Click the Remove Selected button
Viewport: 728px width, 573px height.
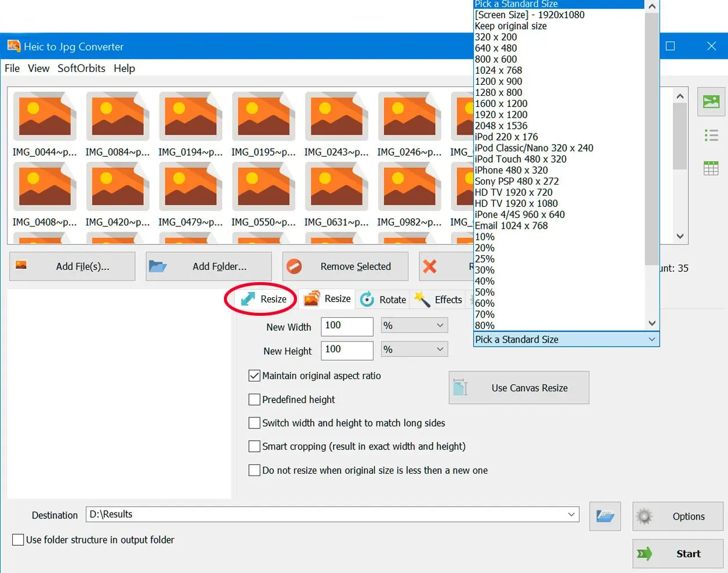coord(345,266)
